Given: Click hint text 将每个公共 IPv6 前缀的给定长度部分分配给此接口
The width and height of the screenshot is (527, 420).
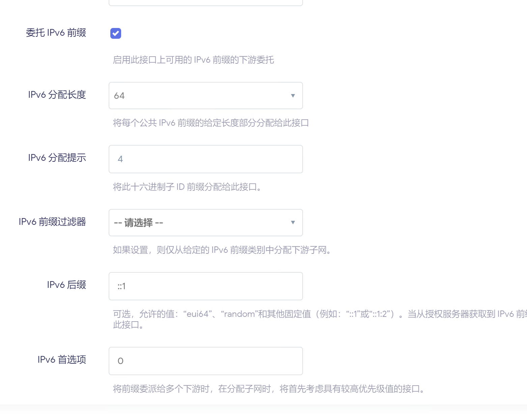Looking at the screenshot, I should tap(211, 123).
